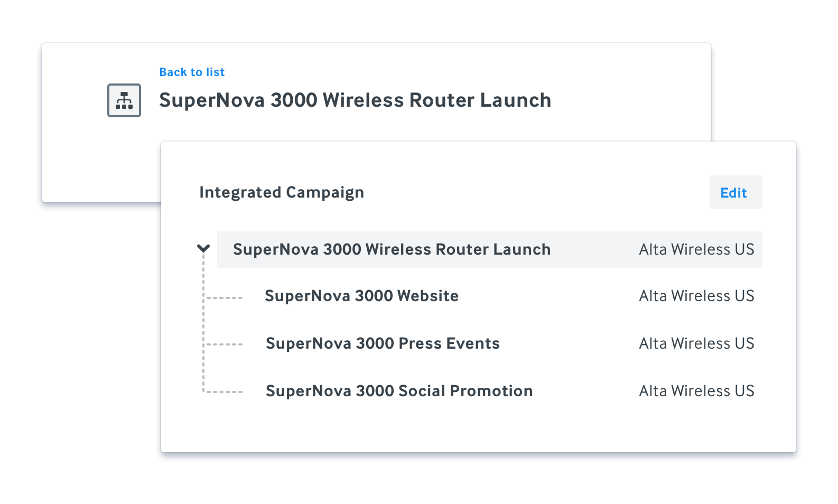Click the dashed connector before SuperNova 3000 Website
The width and height of the screenshot is (838, 504).
[x=224, y=298]
